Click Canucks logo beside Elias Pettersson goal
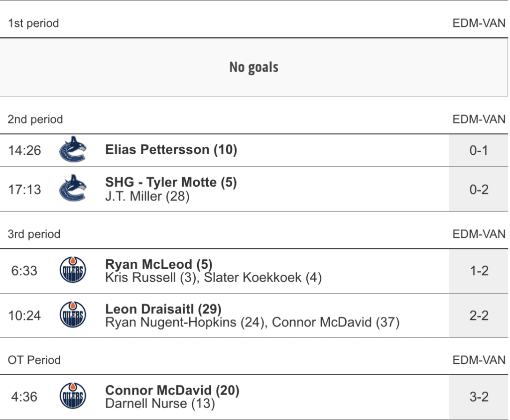The width and height of the screenshot is (510, 420). coord(73,150)
